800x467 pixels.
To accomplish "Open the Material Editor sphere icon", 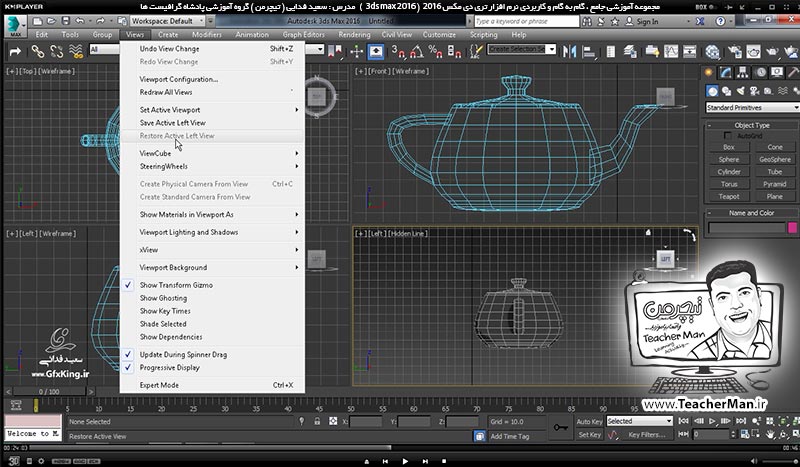I will 712,51.
